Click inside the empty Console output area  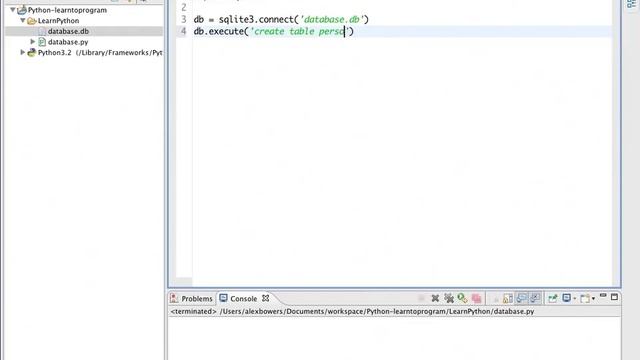click(394, 339)
